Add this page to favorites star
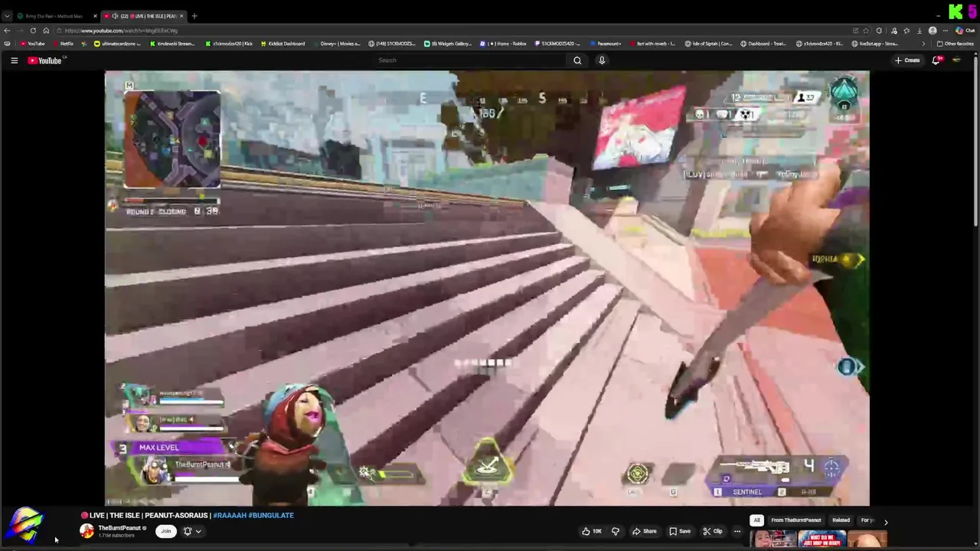 click(866, 31)
